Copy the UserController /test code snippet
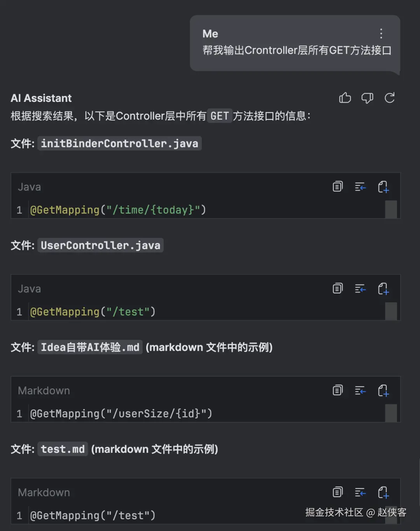Image resolution: width=420 pixels, height=531 pixels. (x=338, y=288)
